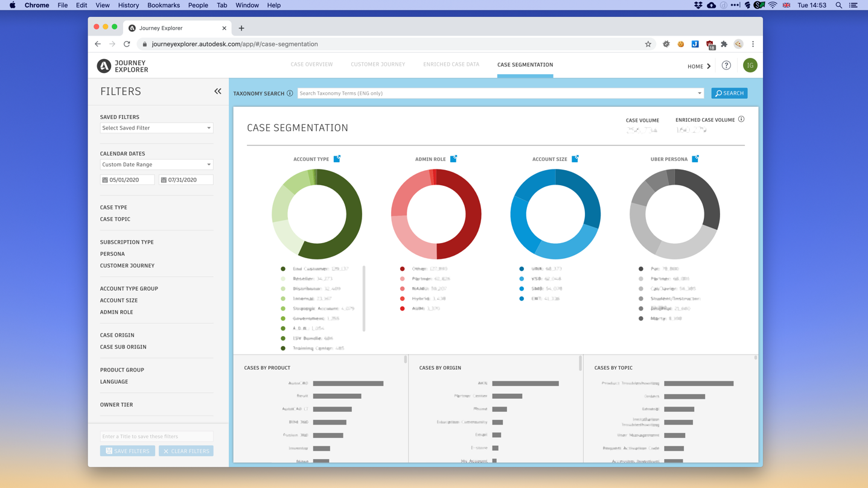
Task: Open Admin Role chart in expanded view
Action: tap(453, 159)
